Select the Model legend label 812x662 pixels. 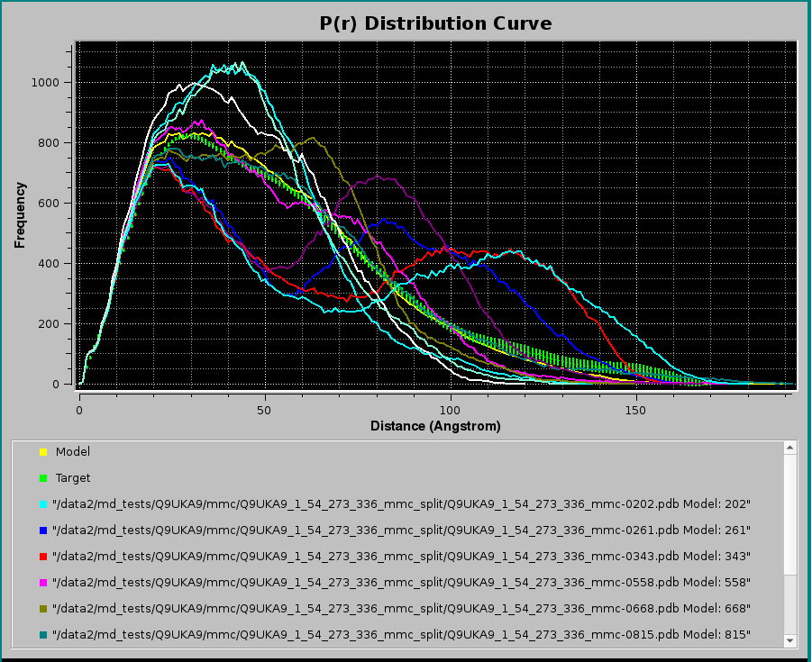point(73,451)
